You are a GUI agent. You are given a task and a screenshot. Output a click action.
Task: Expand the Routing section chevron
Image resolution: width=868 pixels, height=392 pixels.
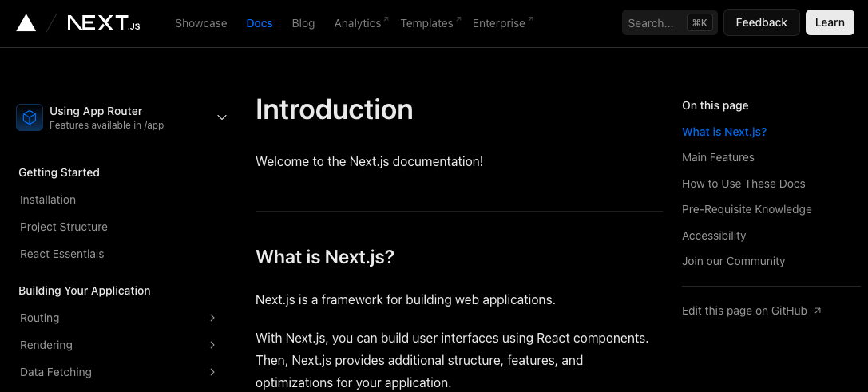pos(212,318)
